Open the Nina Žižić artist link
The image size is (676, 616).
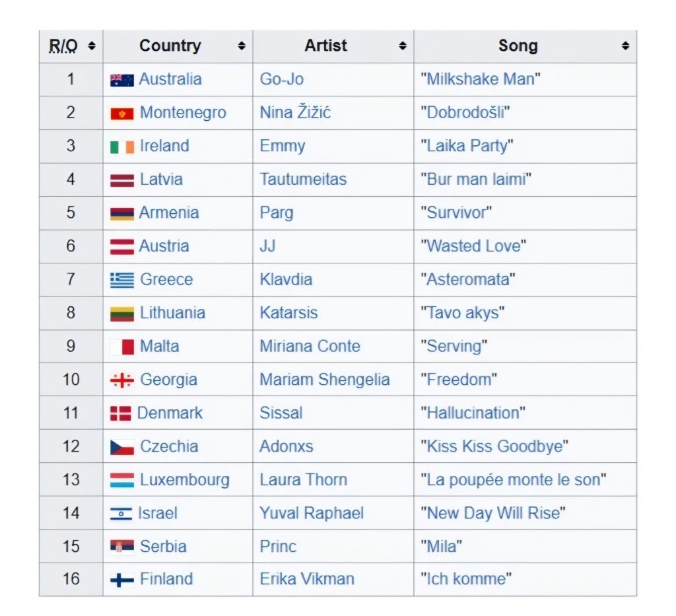295,112
